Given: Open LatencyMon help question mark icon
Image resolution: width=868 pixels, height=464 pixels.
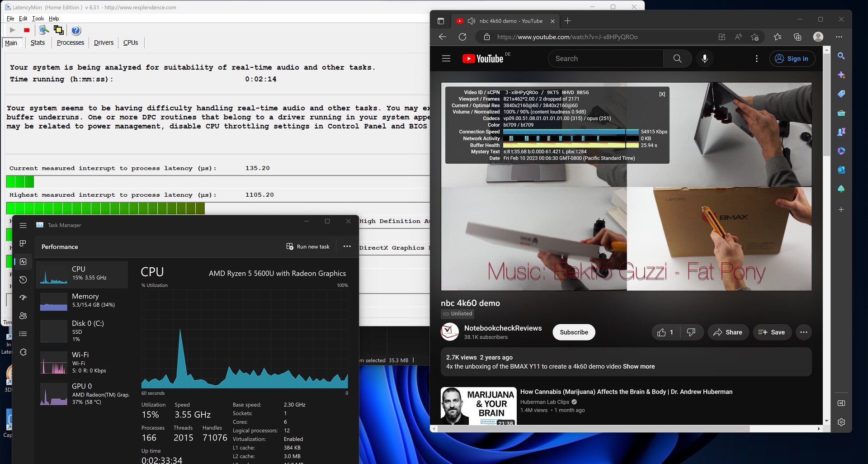Looking at the screenshot, I should [76, 30].
